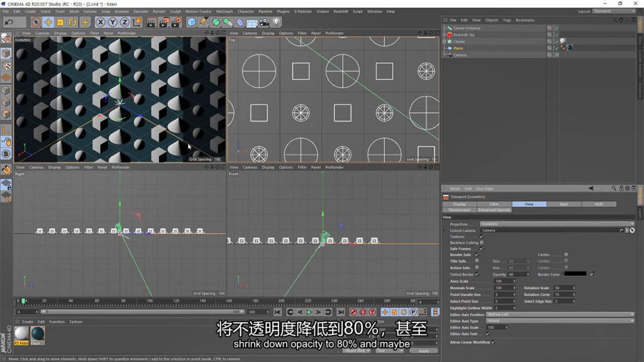Click the Border Color eyedropper

pos(592,274)
